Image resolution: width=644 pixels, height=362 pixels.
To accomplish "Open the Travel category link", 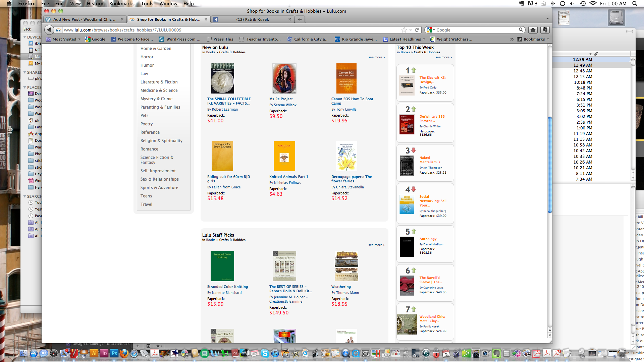I will 146,204.
